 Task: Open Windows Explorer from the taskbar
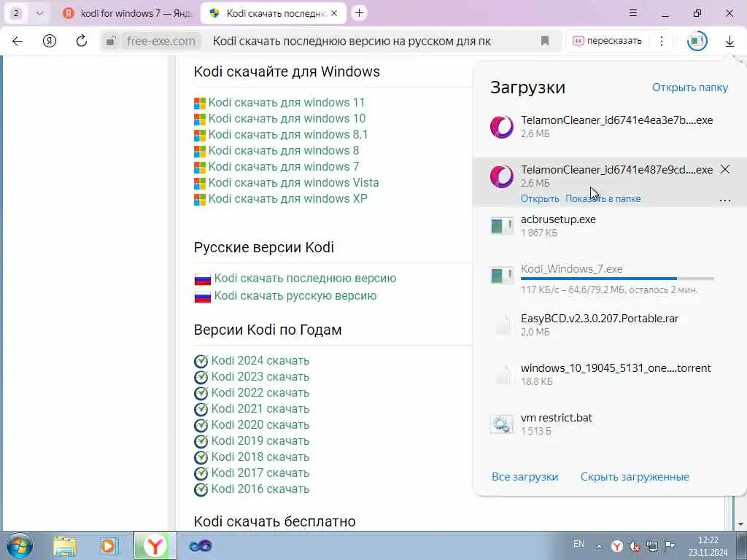point(65,546)
